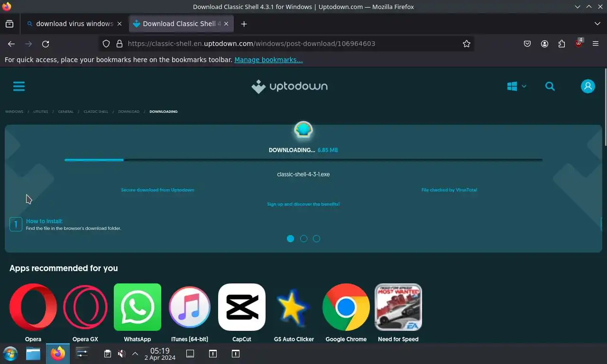This screenshot has height=364, width=607.
Task: Open the Firefox account icon
Action: point(544,44)
